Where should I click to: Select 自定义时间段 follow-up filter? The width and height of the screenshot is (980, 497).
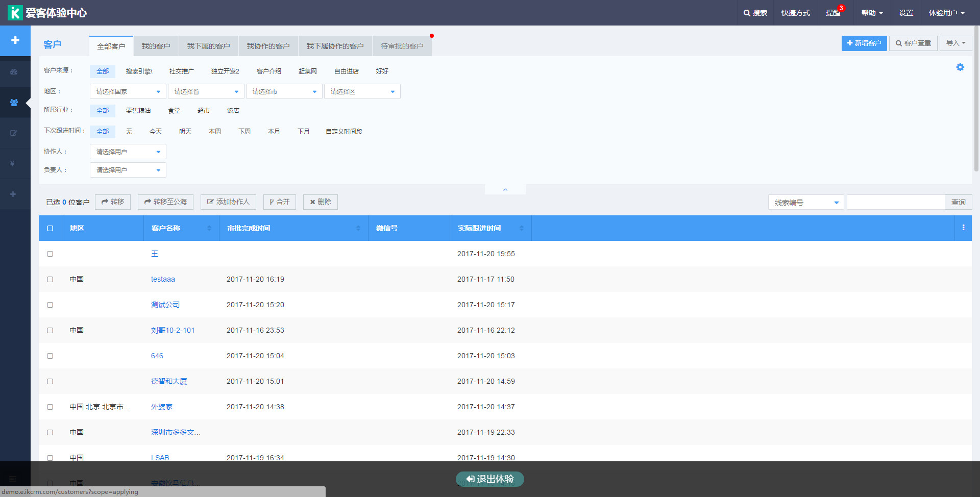(x=344, y=132)
